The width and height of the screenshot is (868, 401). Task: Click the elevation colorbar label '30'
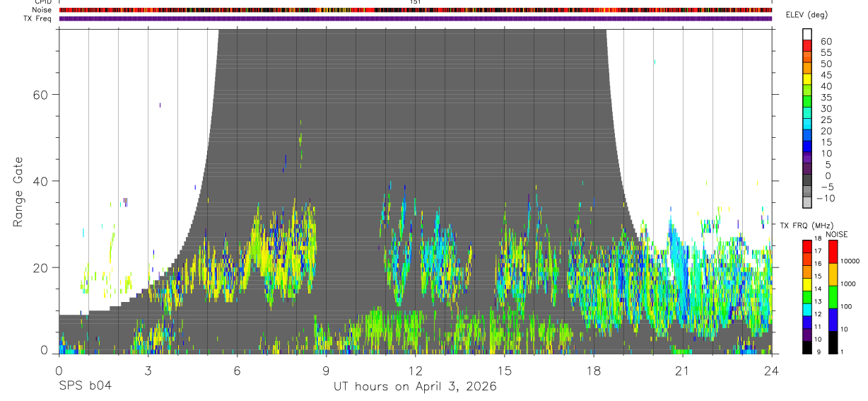coord(826,108)
